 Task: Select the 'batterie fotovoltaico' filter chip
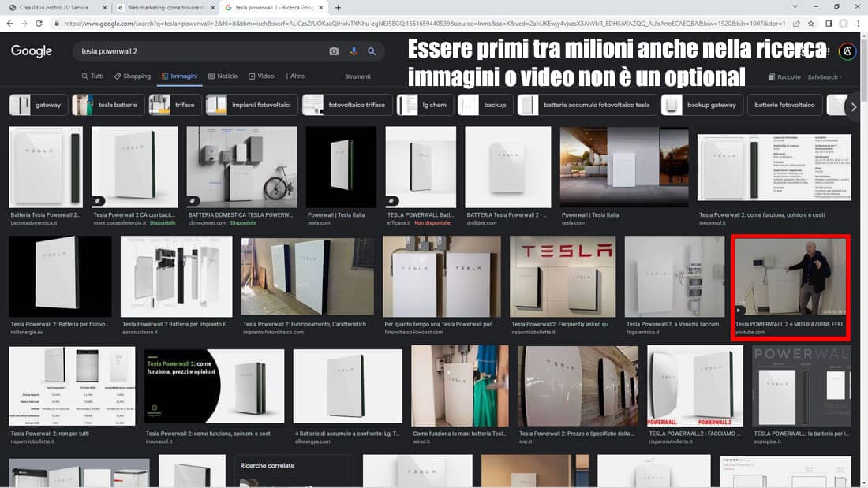(x=784, y=105)
